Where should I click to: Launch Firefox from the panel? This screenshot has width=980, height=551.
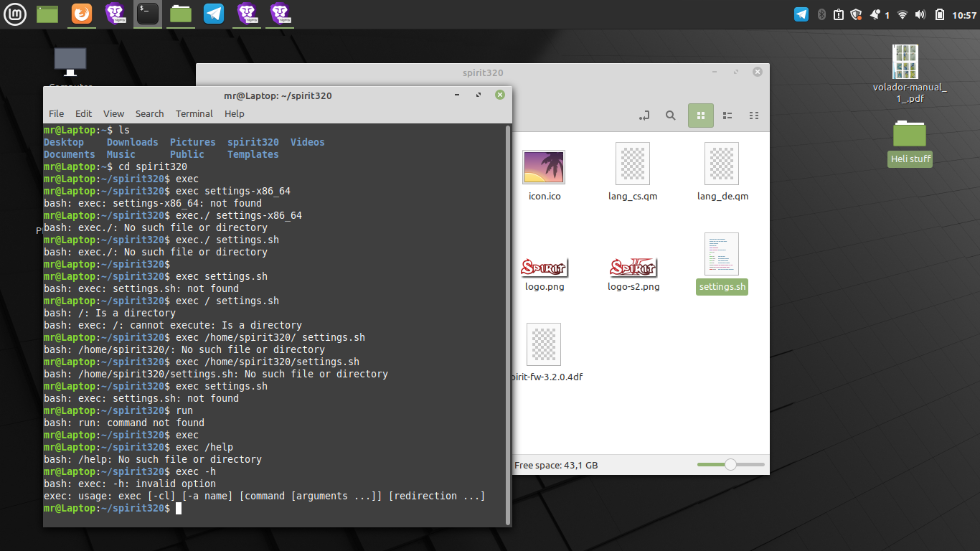[82, 14]
